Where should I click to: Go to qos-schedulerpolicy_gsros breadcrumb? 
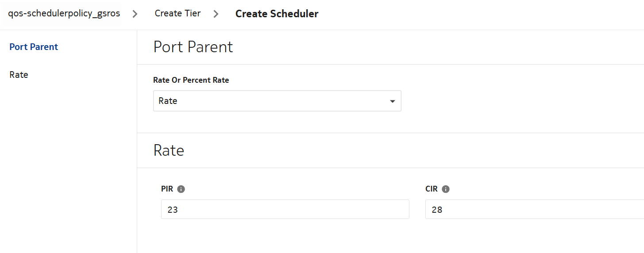(64, 13)
